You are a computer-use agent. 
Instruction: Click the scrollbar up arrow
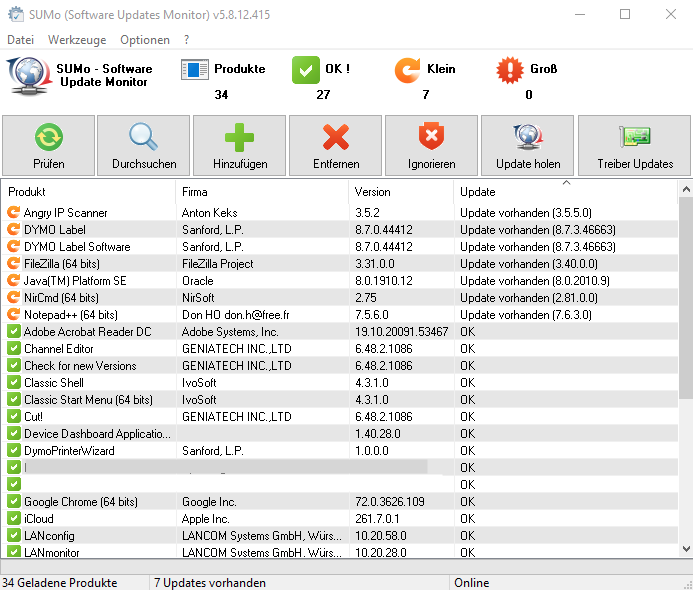tap(686, 190)
